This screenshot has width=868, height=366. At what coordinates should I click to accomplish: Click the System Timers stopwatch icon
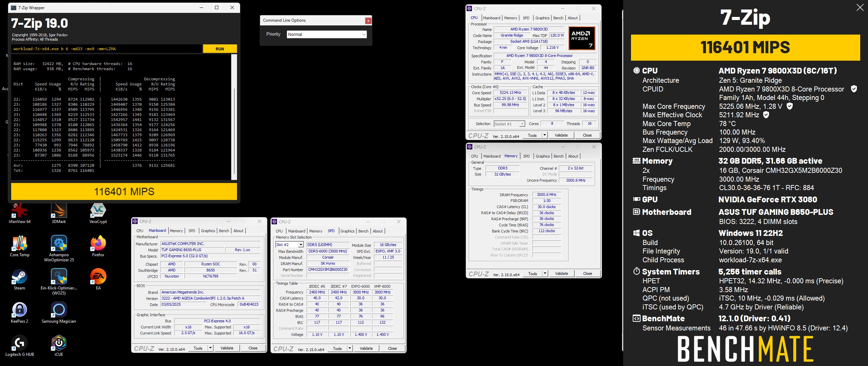pos(636,271)
